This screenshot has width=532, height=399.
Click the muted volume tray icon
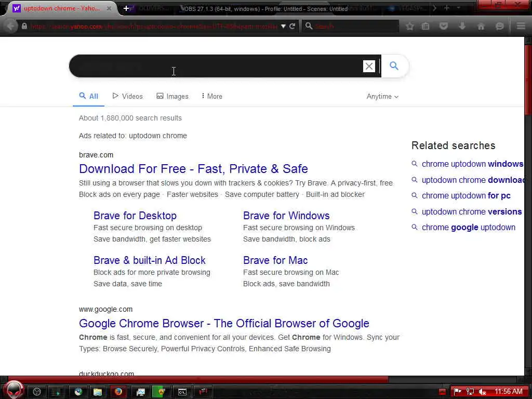(483, 392)
